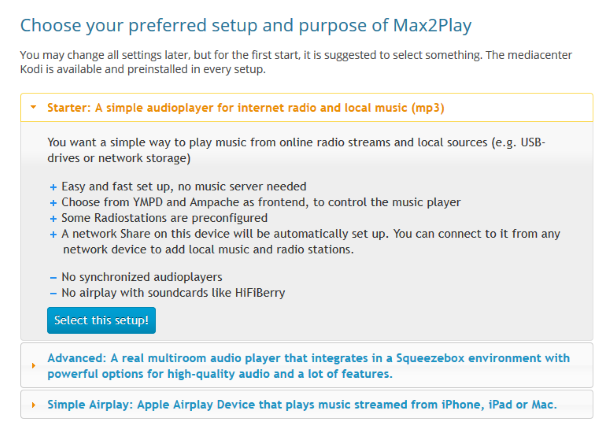Image resolution: width=614 pixels, height=437 pixels.
Task: Click the plus icon beside Radiostations preconfigured
Action: tap(53, 218)
